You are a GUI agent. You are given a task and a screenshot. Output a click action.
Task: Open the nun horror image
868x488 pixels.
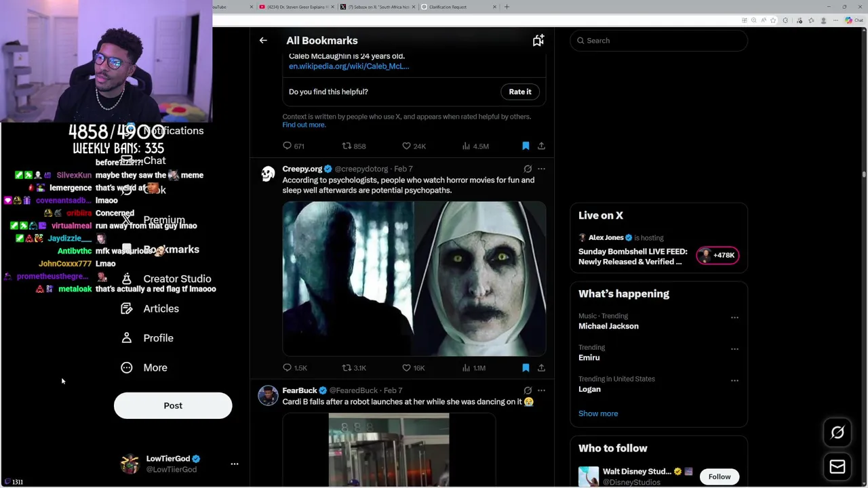(480, 279)
